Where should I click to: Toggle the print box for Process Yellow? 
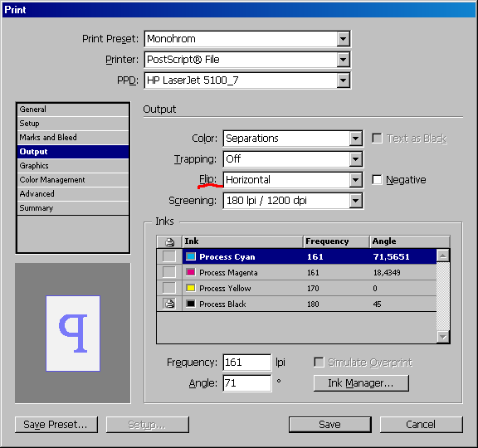point(169,288)
